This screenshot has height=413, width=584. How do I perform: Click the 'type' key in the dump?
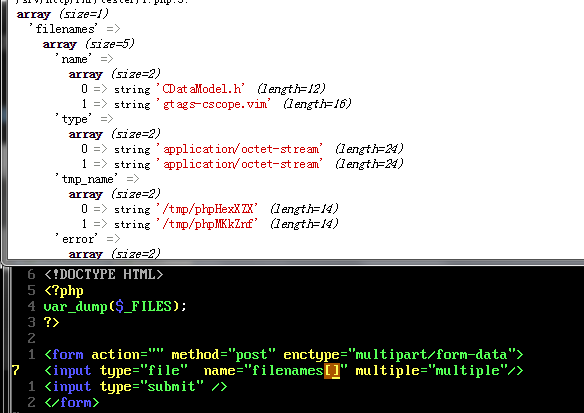tap(73, 119)
